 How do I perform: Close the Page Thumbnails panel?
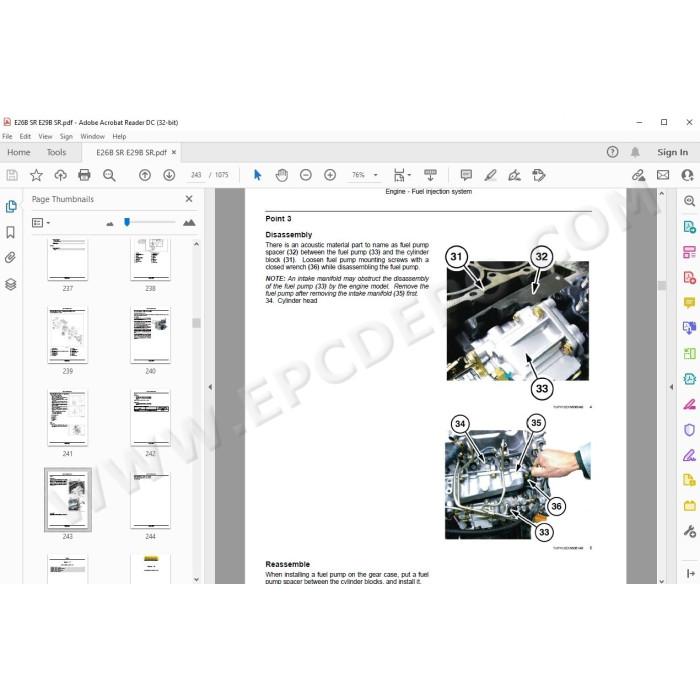pyautogui.click(x=189, y=199)
